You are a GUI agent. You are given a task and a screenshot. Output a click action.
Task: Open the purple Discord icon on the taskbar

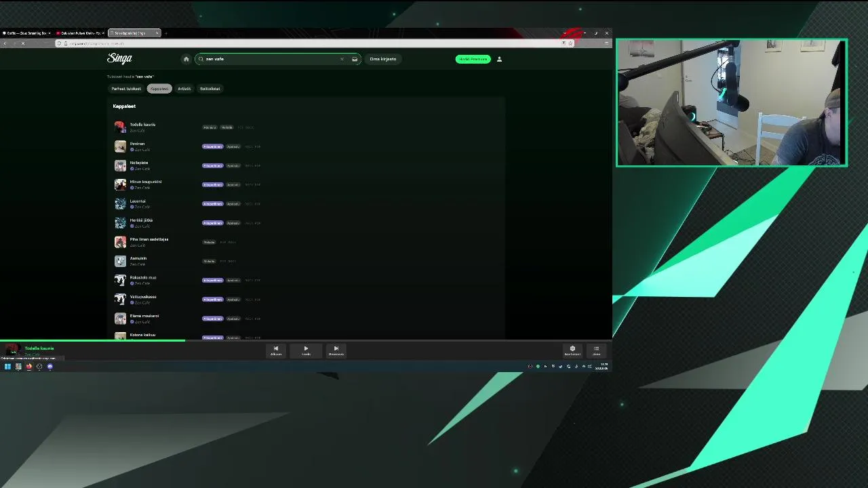click(50, 367)
